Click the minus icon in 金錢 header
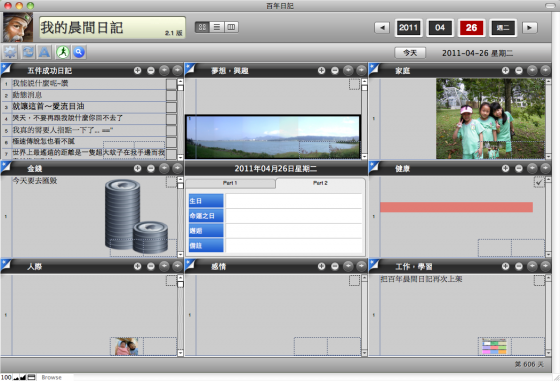 point(151,168)
